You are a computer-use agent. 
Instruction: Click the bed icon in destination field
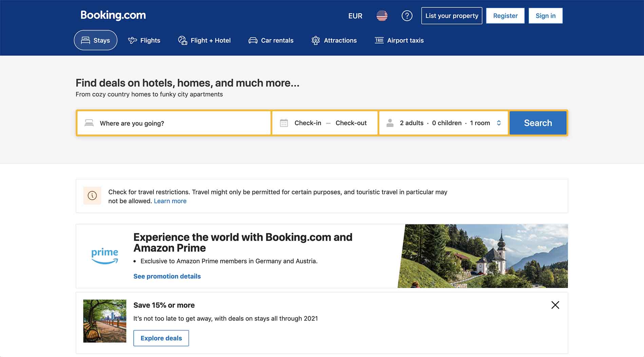click(x=89, y=123)
